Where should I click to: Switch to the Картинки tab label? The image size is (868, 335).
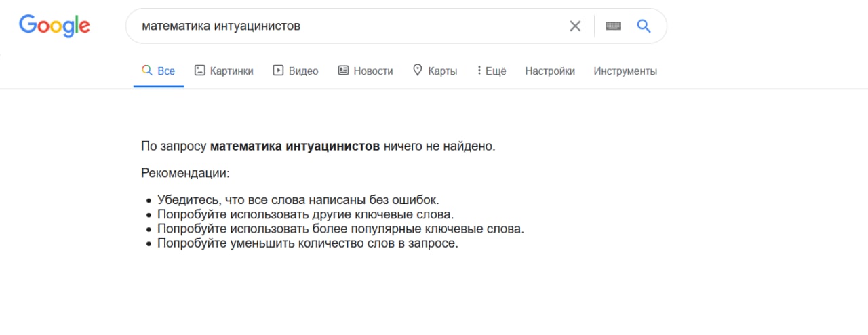tap(232, 71)
